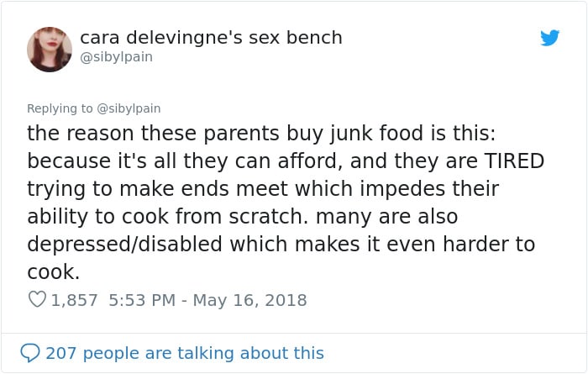Click the Twitter bird logo icon

point(549,38)
